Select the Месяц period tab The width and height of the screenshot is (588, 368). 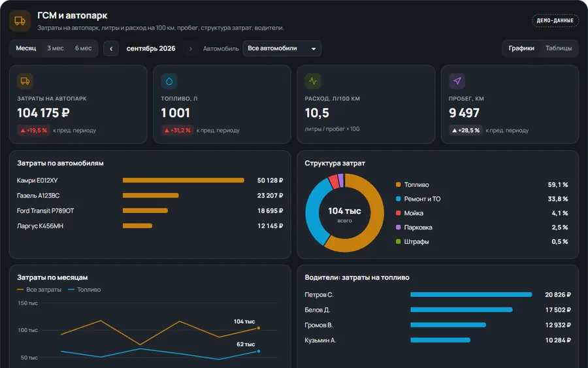coord(26,48)
